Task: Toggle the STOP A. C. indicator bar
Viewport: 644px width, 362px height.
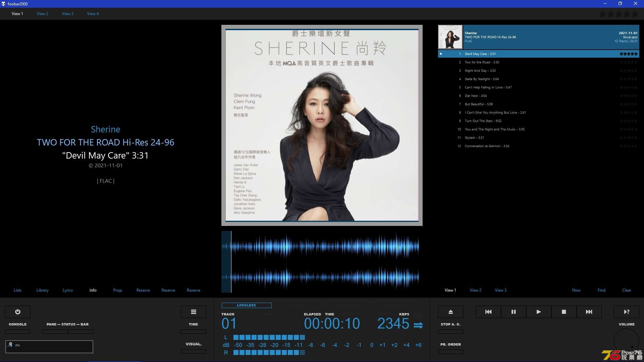Action: [x=451, y=331]
